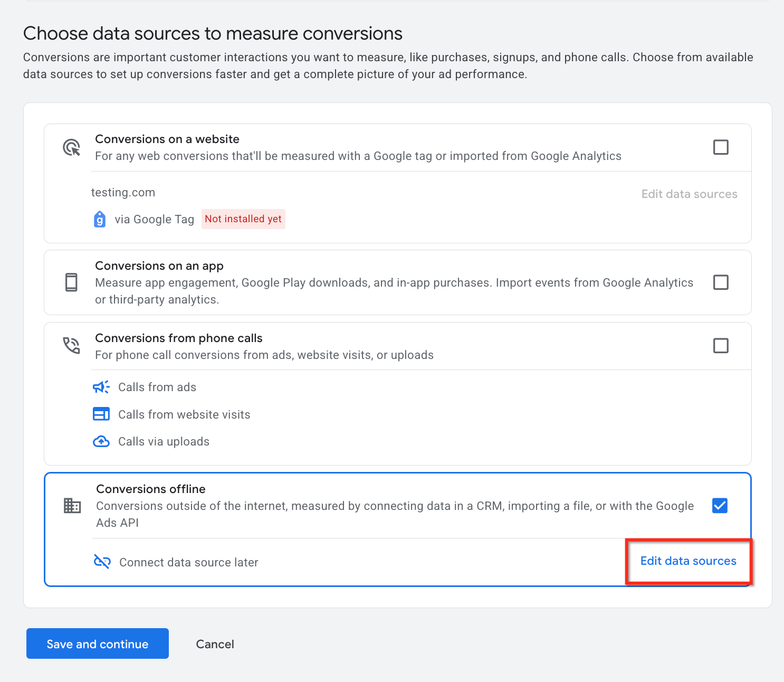Click the Not installed yet status badge
This screenshot has width=784, height=682.
(x=243, y=219)
